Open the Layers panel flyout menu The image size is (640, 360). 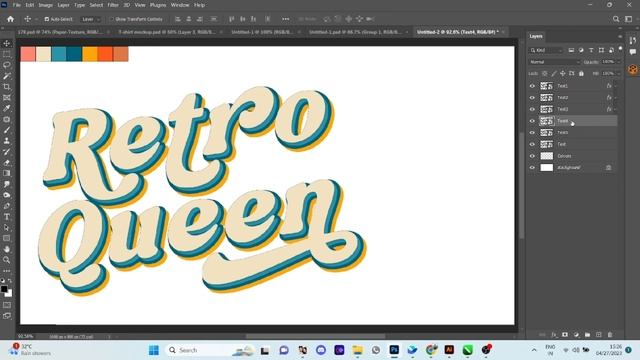click(620, 36)
